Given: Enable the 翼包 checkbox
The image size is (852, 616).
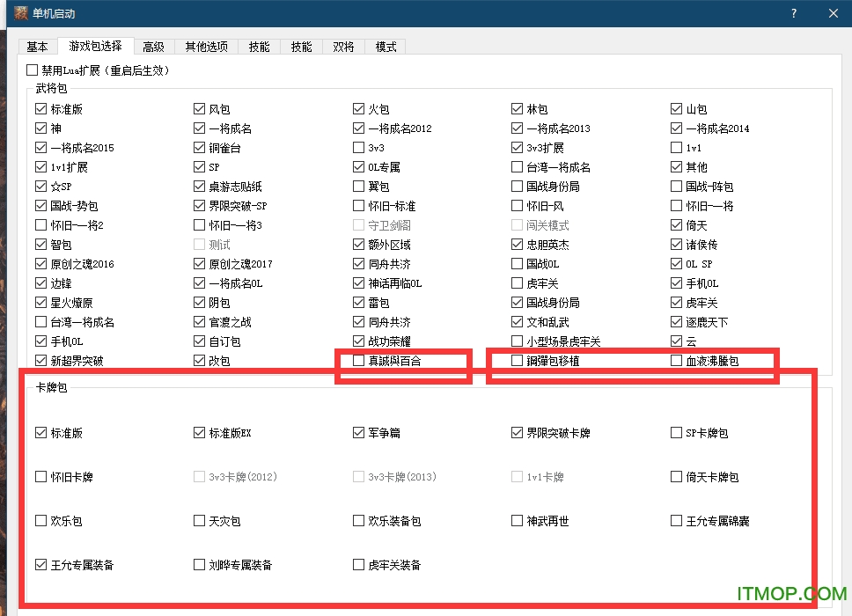Looking at the screenshot, I should (x=358, y=187).
